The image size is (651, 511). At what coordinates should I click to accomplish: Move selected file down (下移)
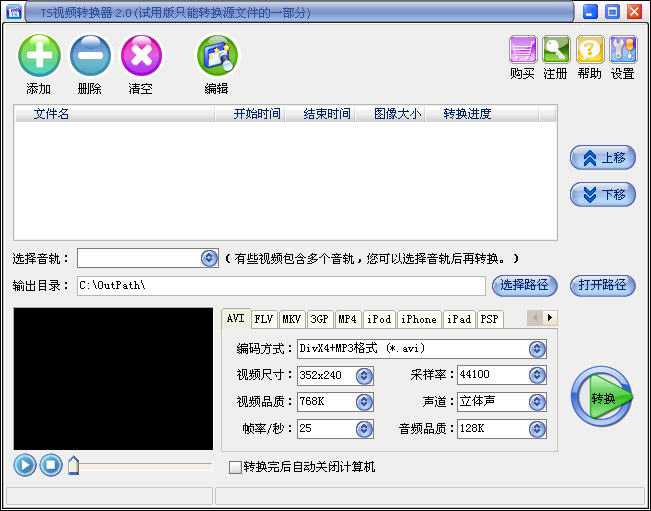[x=603, y=194]
